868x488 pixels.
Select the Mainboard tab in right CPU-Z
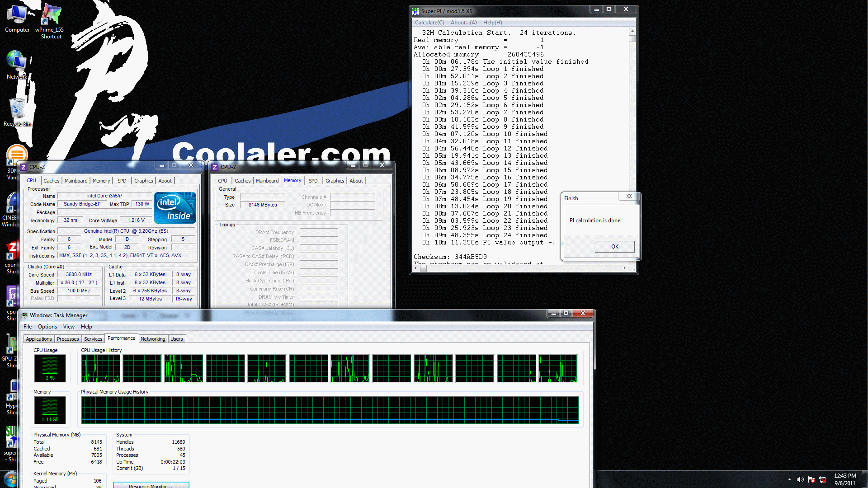point(267,181)
